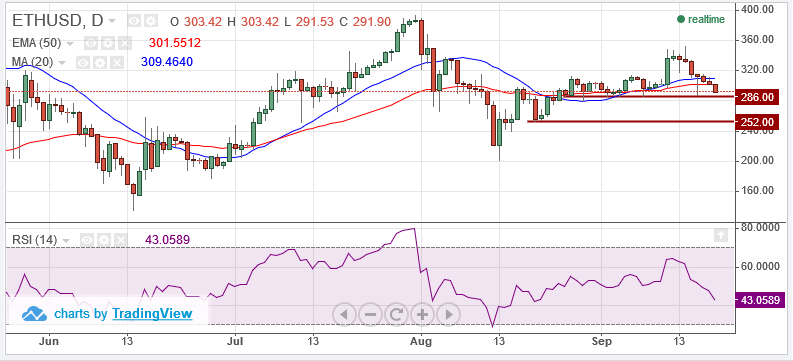
Task: Click the open price value after O
Action: 202,21
